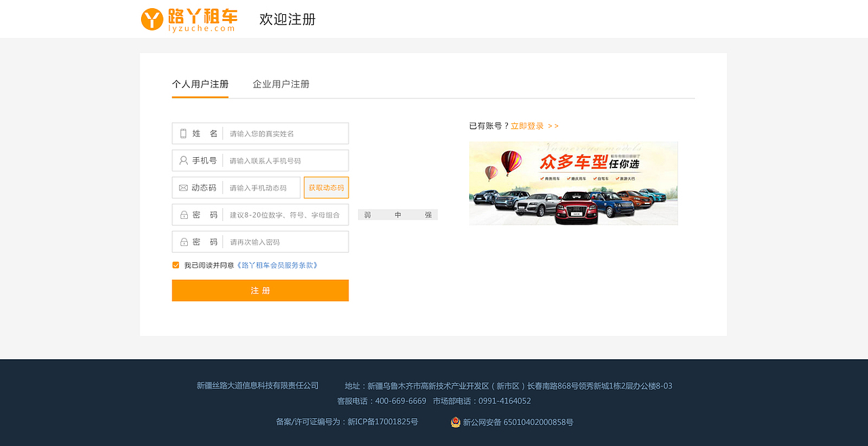Switch to the 企业用户注册 tab
The image size is (868, 446).
[281, 83]
